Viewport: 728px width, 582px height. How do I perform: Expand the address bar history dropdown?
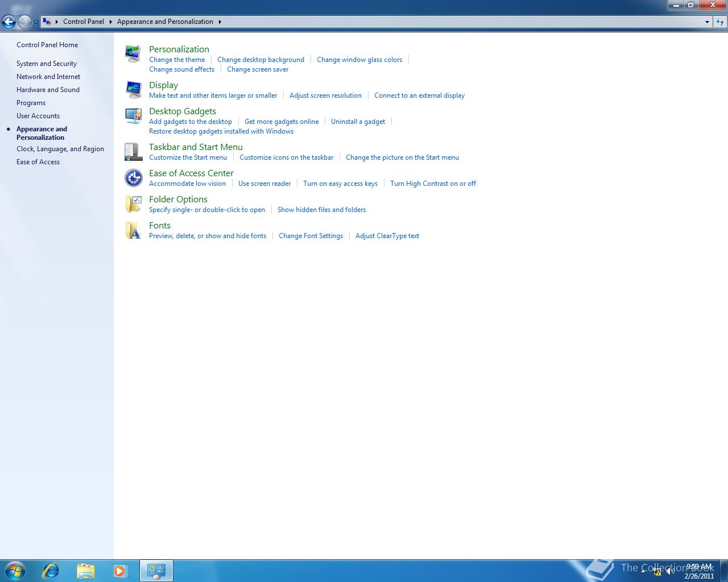coord(707,22)
